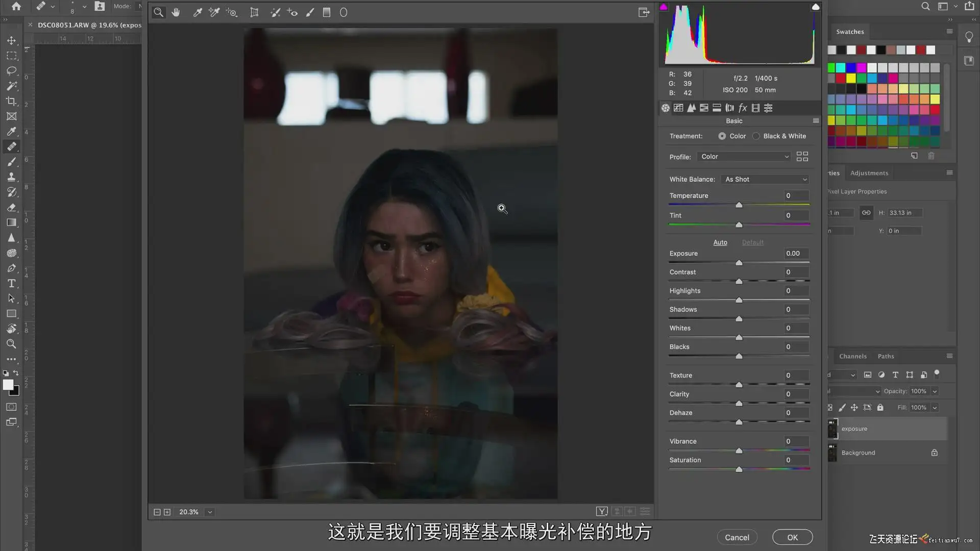This screenshot has width=980, height=551.
Task: Open the profile browser grid icon
Action: pyautogui.click(x=802, y=157)
